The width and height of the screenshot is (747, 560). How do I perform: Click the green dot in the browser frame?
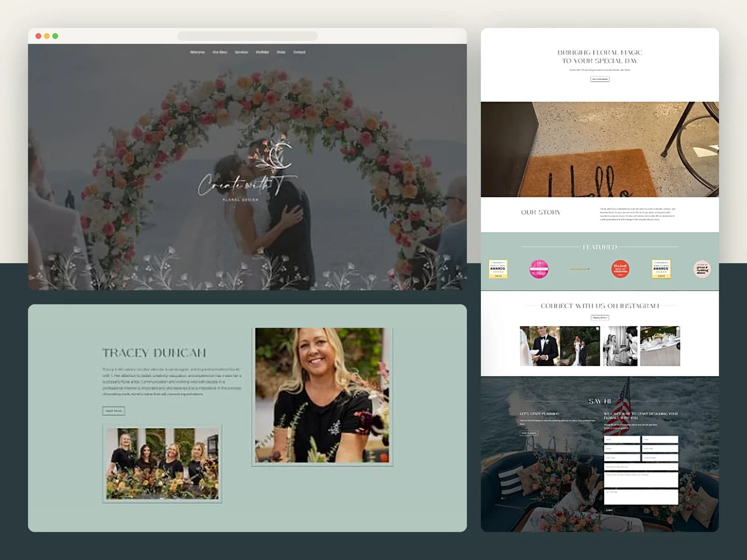tap(55, 36)
